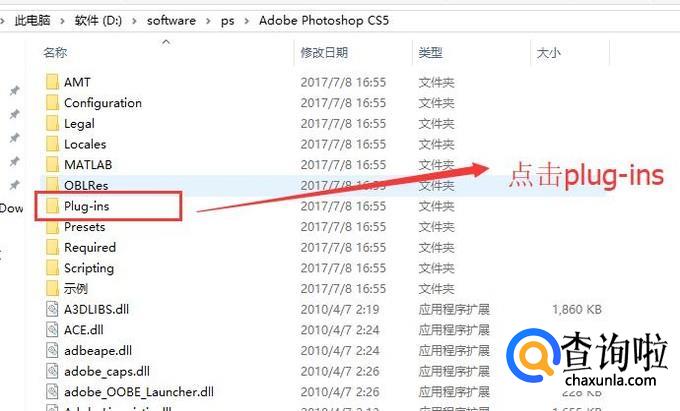680x411 pixels.
Task: Open the 示例 folder
Action: click(75, 289)
